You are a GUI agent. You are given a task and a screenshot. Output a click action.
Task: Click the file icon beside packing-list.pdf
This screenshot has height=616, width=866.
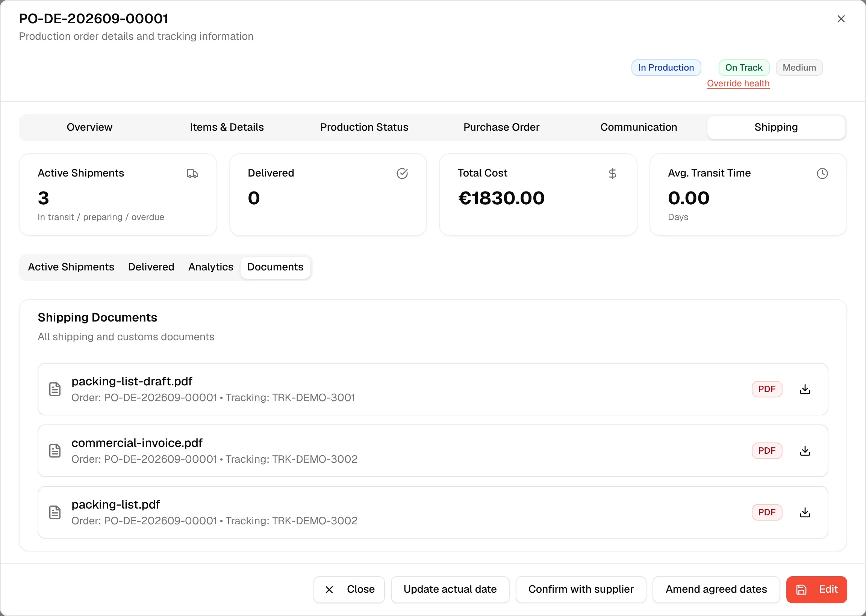(x=55, y=512)
